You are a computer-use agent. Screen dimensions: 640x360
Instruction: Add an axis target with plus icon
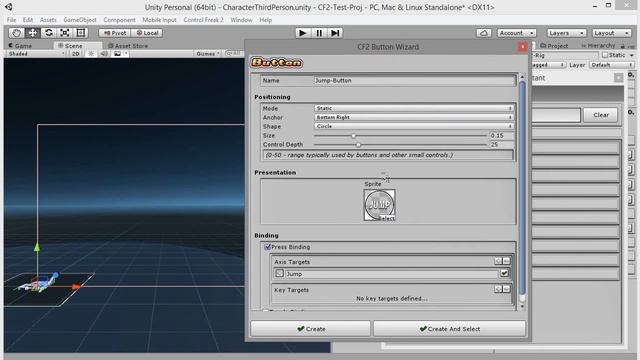[x=498, y=261]
